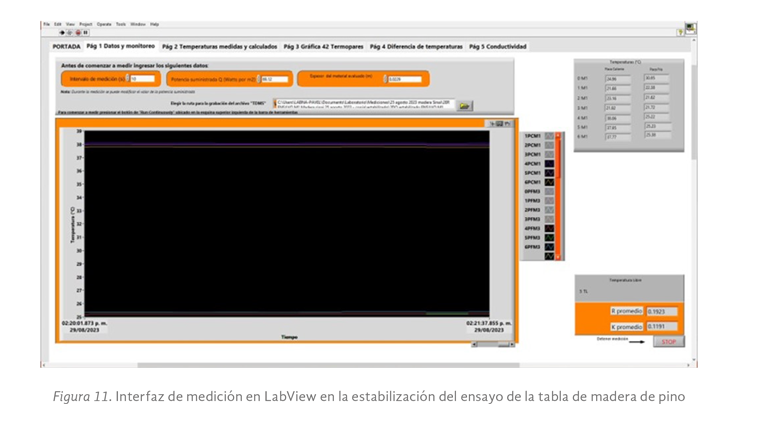Screen dimensions: 761x428
Task: Open the Operate menu
Action: (x=104, y=24)
